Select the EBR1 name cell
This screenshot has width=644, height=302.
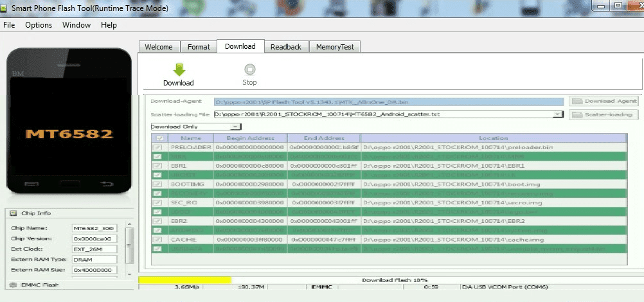tap(191, 166)
